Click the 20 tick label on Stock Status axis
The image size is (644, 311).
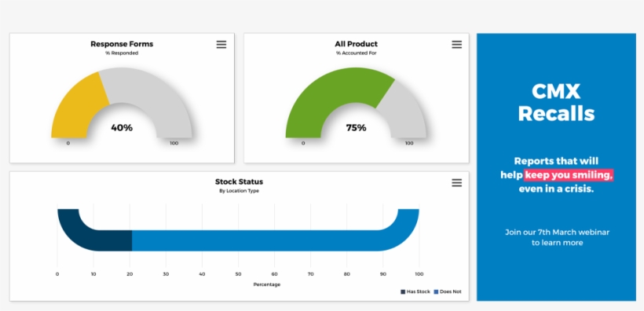click(130, 274)
